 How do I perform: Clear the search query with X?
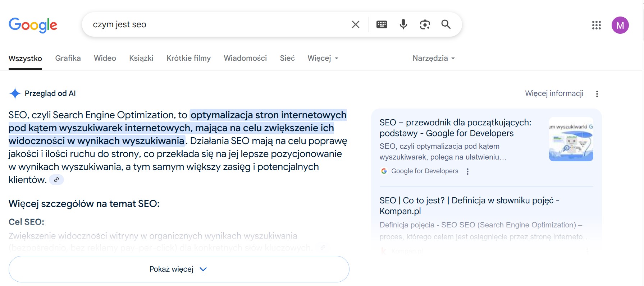(x=355, y=24)
